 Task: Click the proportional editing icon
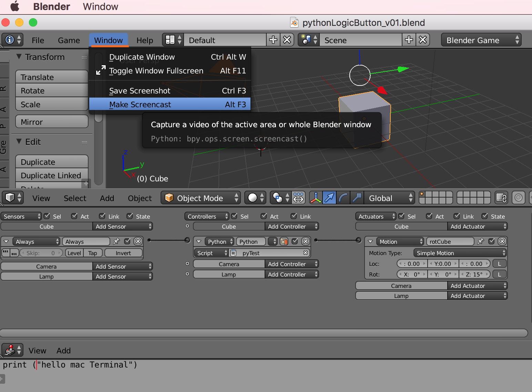tap(518, 198)
